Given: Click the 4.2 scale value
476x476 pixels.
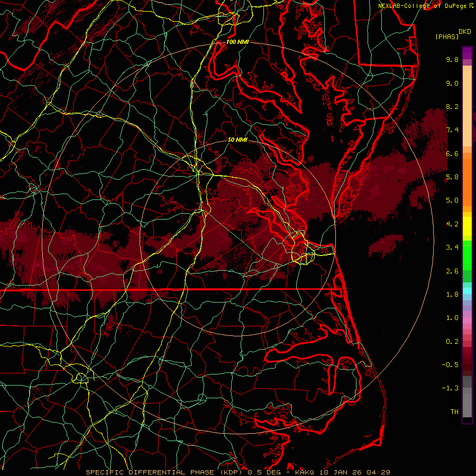Looking at the screenshot, I should coord(452,224).
